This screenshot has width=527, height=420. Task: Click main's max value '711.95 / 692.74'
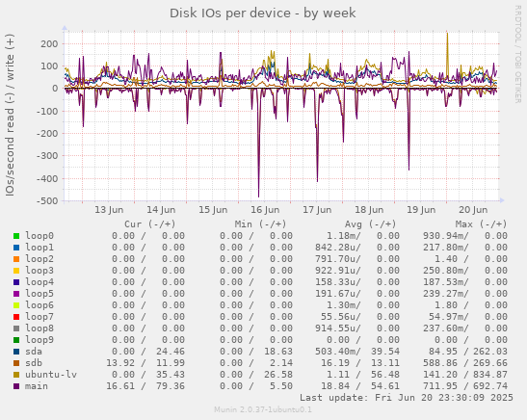464,386
